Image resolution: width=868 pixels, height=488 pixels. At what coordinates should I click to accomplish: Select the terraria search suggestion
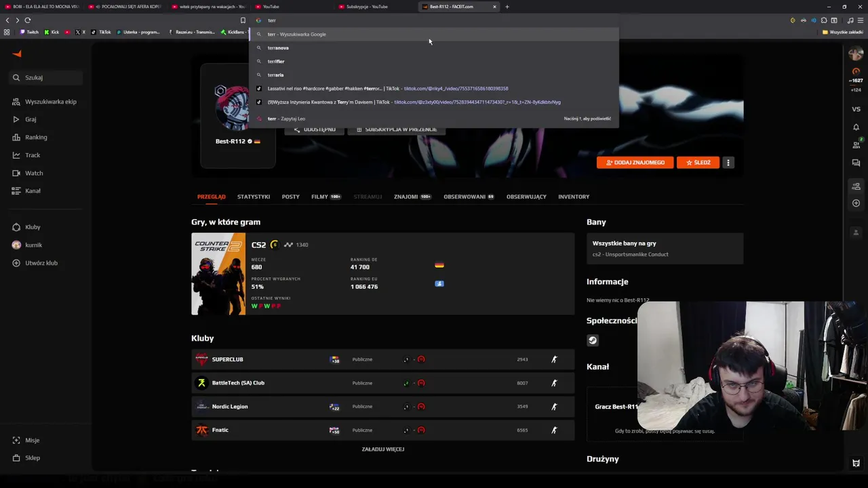[434, 75]
